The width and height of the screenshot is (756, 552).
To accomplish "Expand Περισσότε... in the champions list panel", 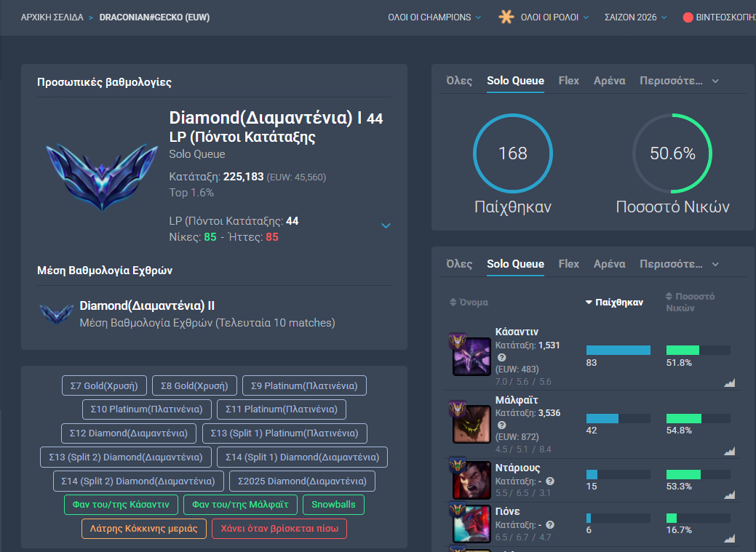I will click(x=679, y=264).
